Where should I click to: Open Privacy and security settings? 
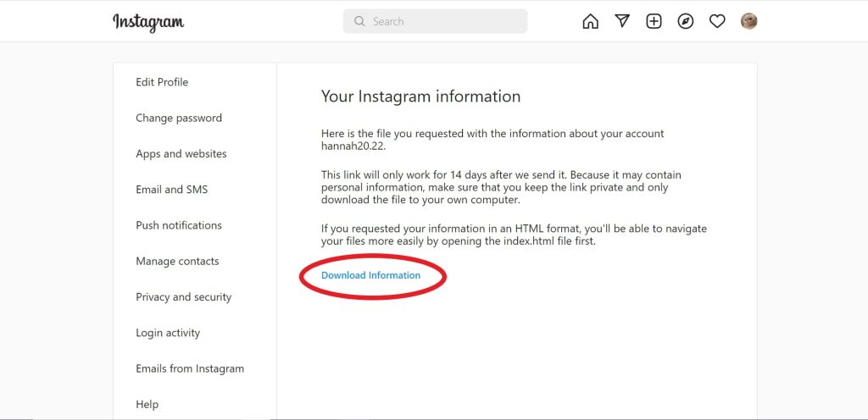click(183, 297)
